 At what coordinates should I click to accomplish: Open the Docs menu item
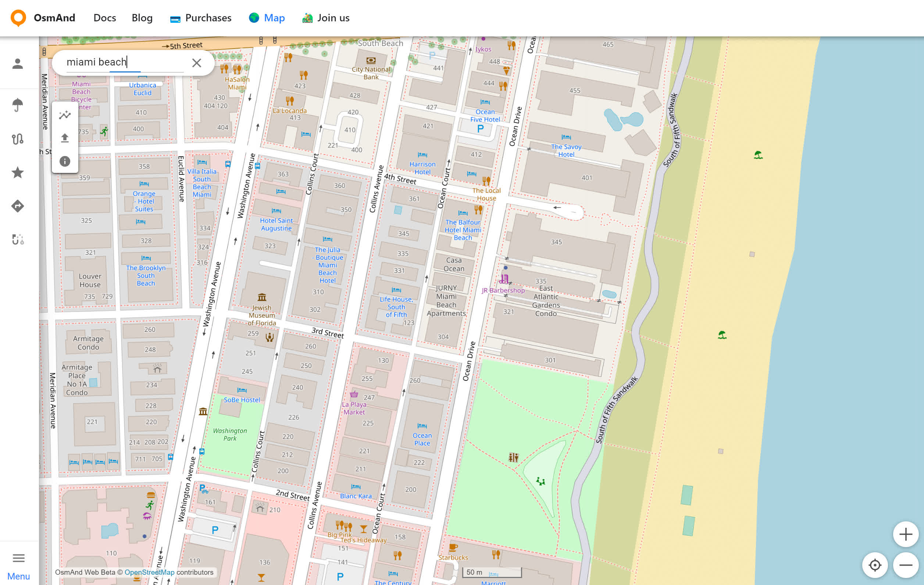click(x=104, y=18)
